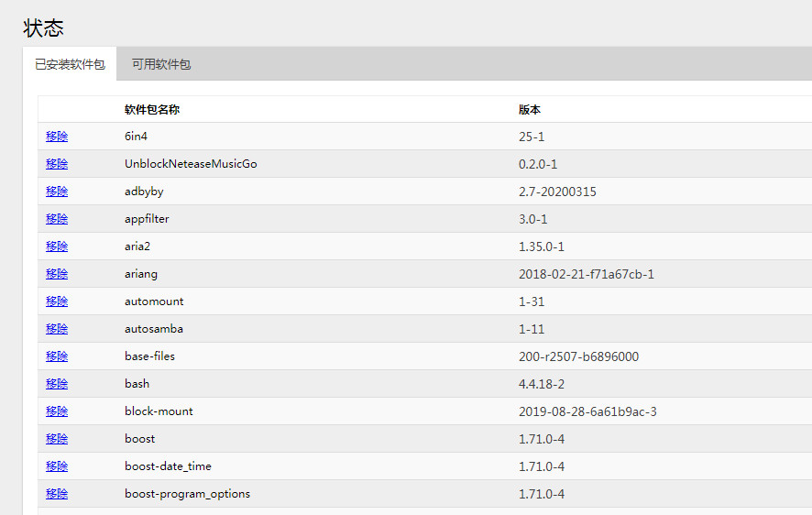This screenshot has height=515, width=812.
Task: Click the 版本 column header
Action: (529, 110)
